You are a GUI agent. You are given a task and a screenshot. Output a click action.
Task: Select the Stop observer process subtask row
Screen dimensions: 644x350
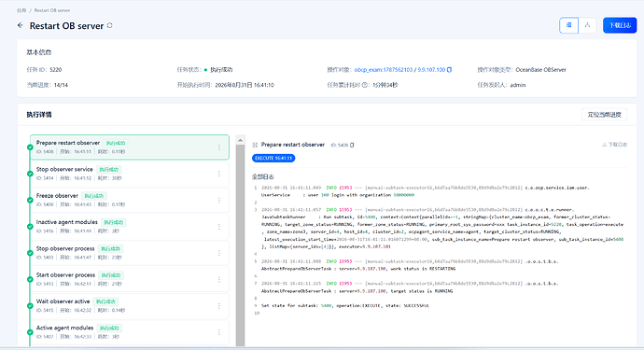tap(130, 253)
